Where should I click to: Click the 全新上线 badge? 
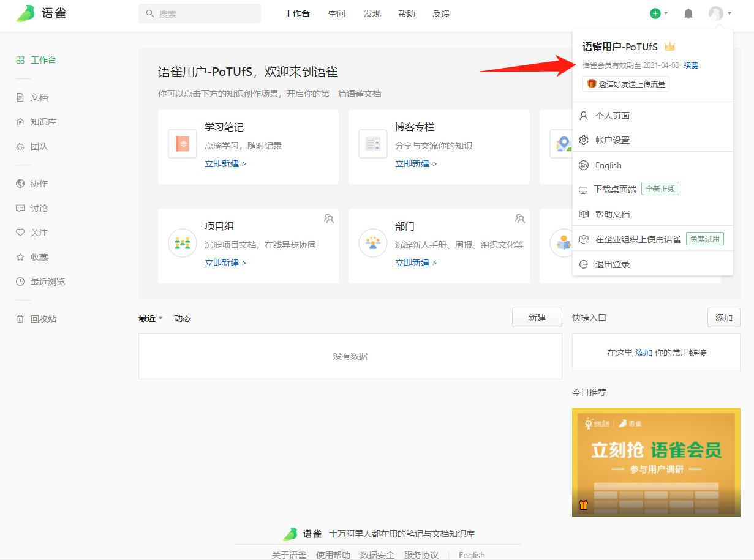[x=660, y=189]
